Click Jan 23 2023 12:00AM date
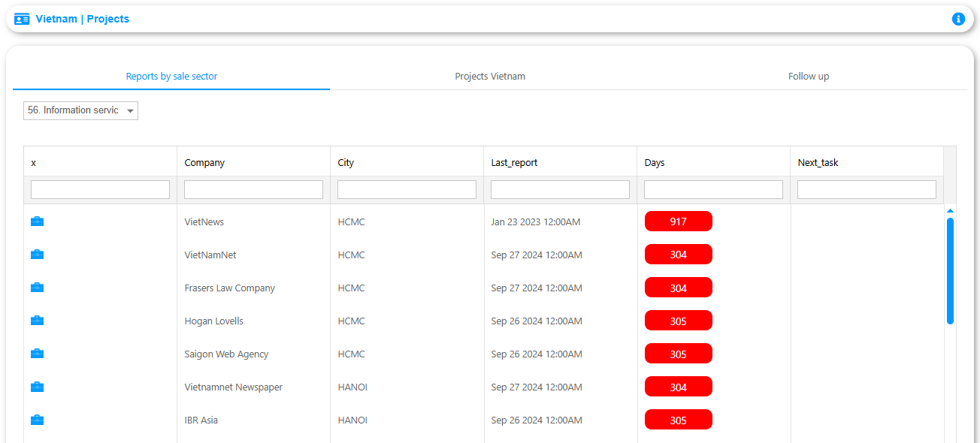 click(x=536, y=222)
